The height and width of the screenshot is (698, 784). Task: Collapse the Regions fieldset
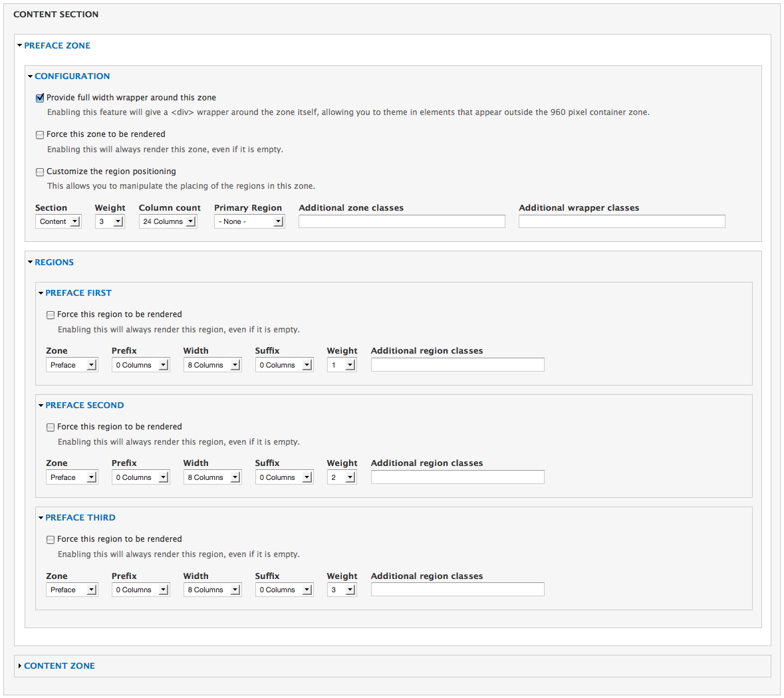click(x=54, y=262)
